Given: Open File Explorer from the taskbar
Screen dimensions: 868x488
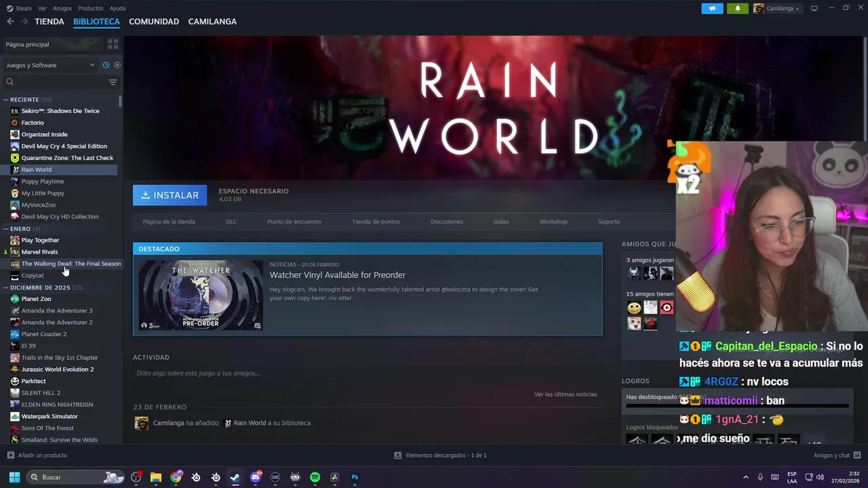Looking at the screenshot, I should [156, 477].
